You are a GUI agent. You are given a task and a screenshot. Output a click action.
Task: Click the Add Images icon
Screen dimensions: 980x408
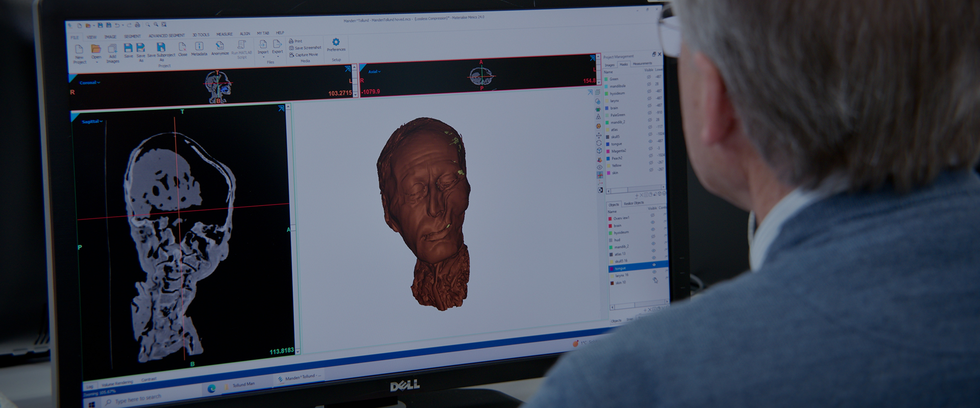pos(113,49)
